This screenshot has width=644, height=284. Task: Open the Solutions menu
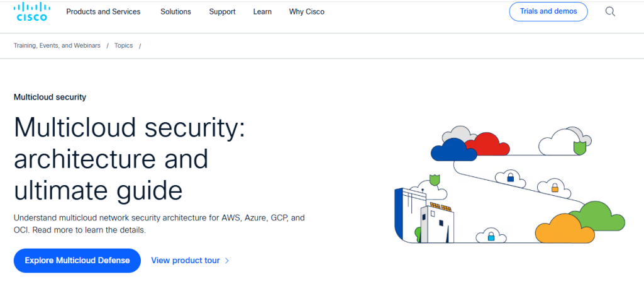click(175, 12)
